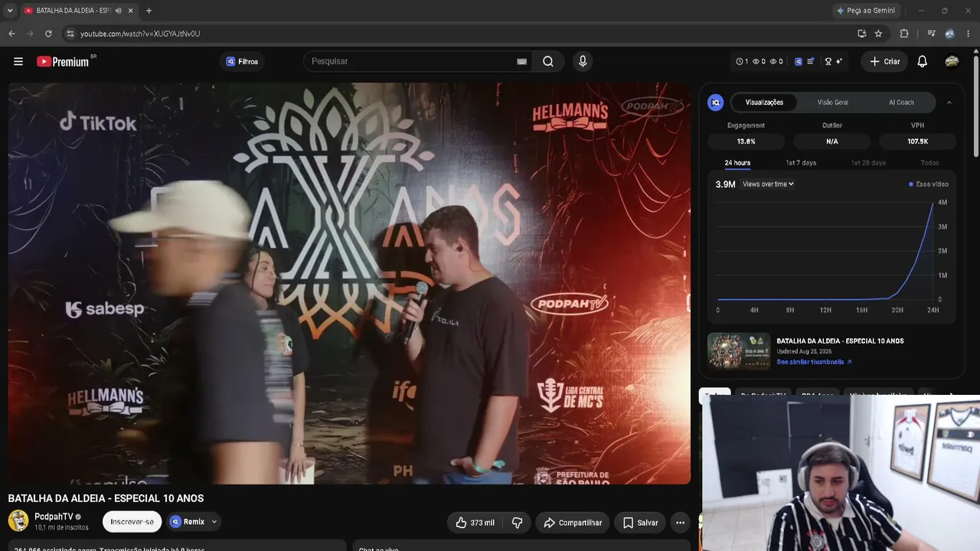Image resolution: width=980 pixels, height=551 pixels.
Task: Switch to Visualizações tab
Action: click(x=764, y=103)
